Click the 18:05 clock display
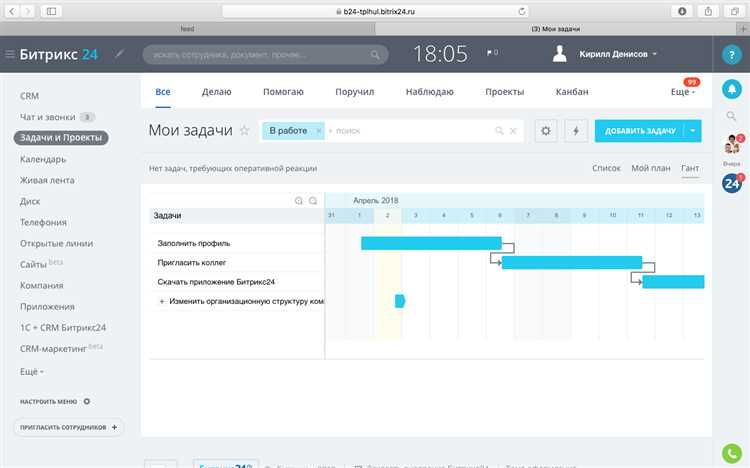750x468 pixels. click(440, 54)
